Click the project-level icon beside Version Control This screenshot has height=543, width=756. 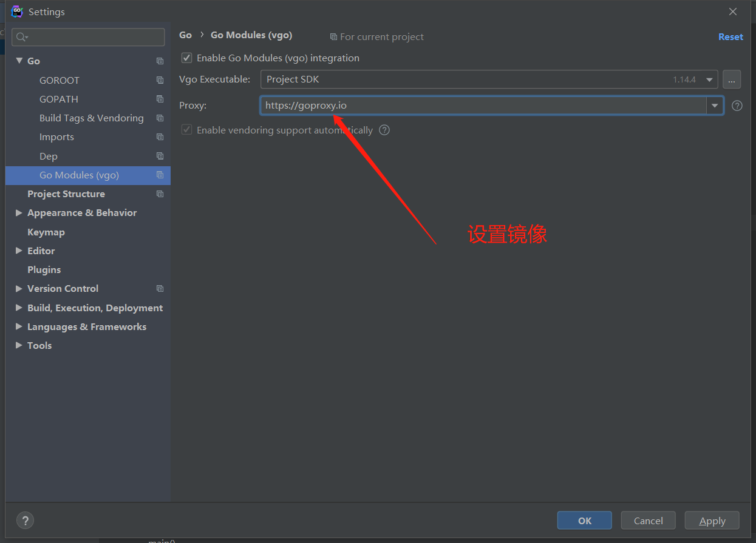[160, 289]
